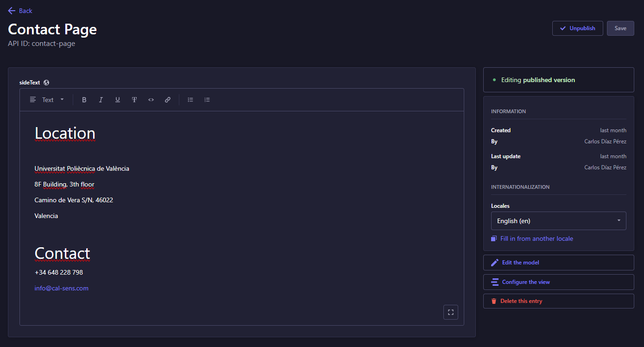Click the globe icon beside sideText
The width and height of the screenshot is (644, 347).
point(46,83)
